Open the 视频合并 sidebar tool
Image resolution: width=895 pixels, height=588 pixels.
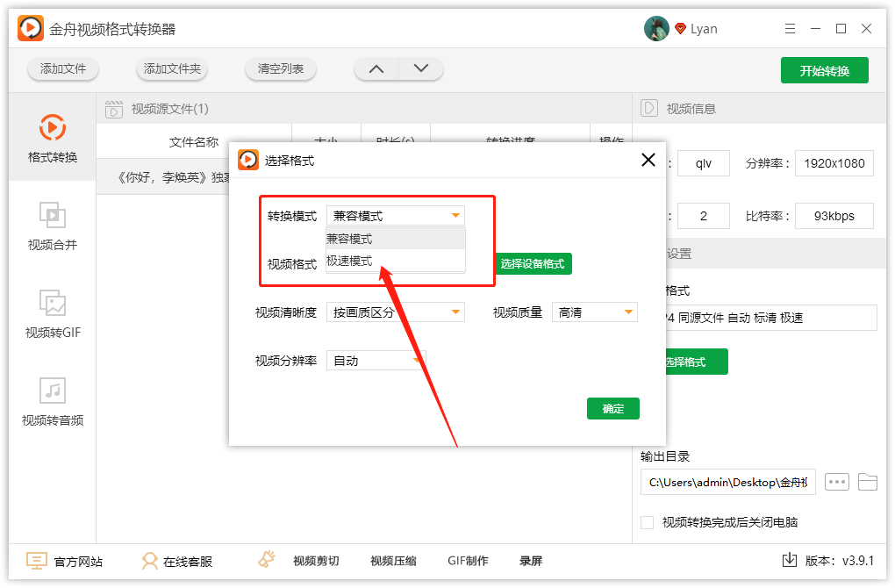tap(53, 226)
